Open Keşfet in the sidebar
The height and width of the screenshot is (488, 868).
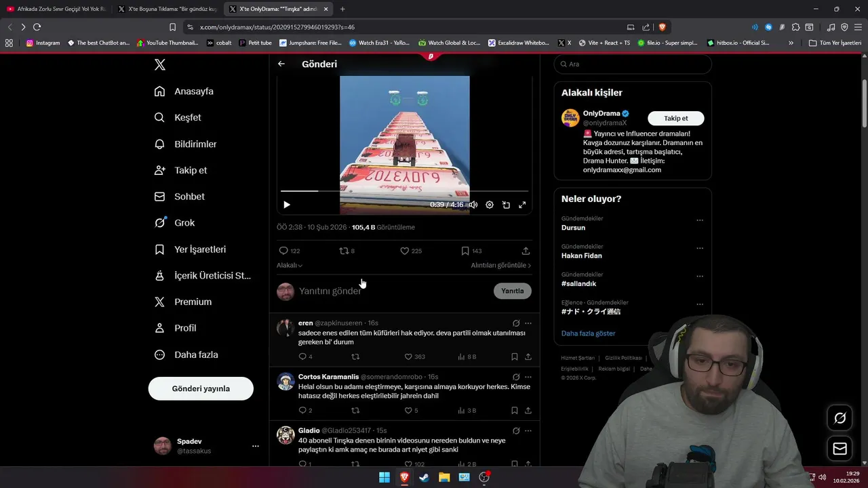178,117
